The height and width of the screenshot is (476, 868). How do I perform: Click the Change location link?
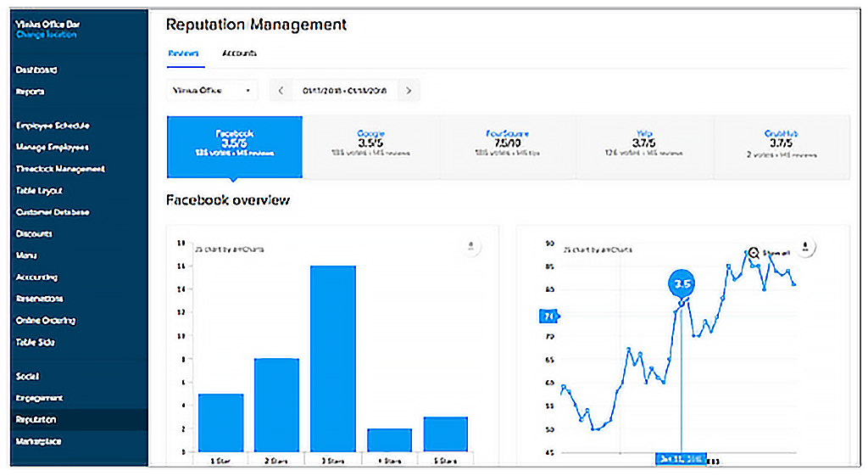pyautogui.click(x=47, y=34)
